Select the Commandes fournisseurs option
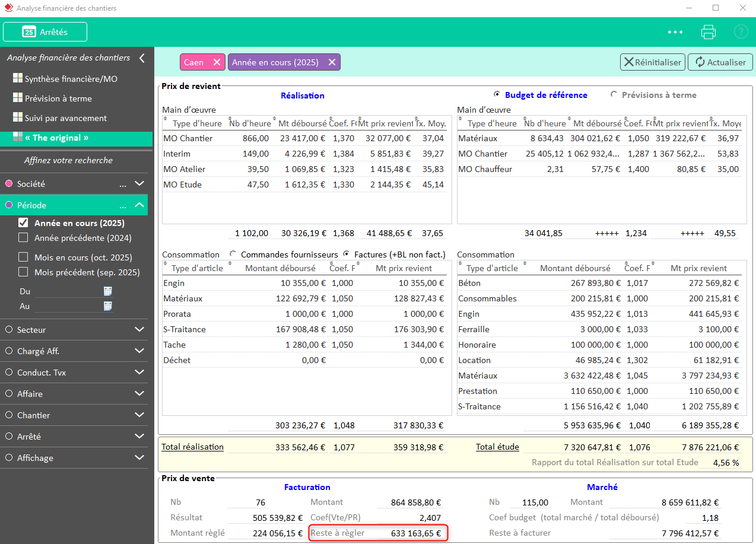Screen dimensions: 756x544 point(233,254)
